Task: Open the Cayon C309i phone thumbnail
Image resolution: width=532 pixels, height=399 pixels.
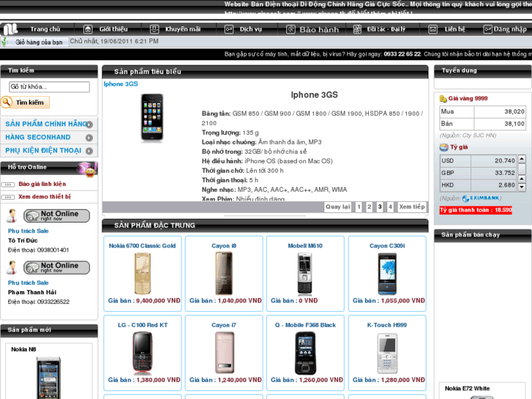Action: coord(387,274)
